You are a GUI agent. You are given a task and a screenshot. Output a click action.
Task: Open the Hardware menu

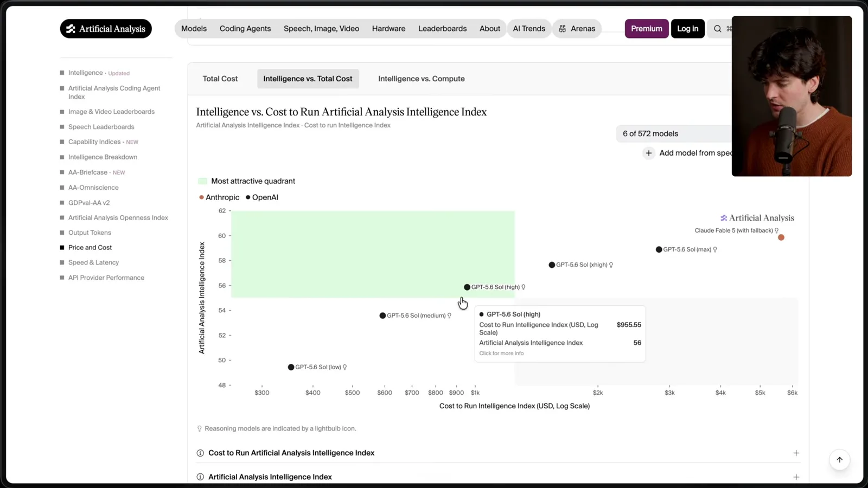click(388, 29)
